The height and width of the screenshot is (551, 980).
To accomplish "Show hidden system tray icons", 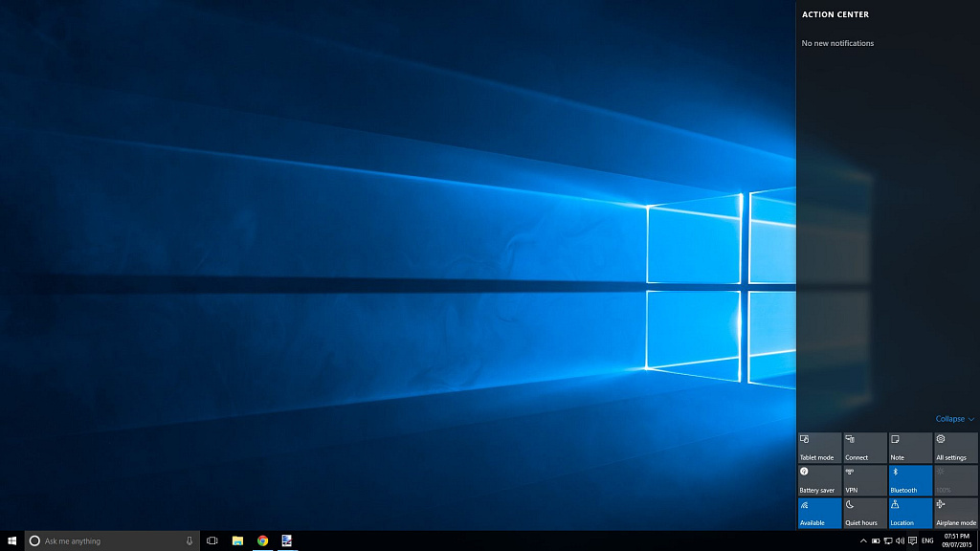I will [x=863, y=541].
